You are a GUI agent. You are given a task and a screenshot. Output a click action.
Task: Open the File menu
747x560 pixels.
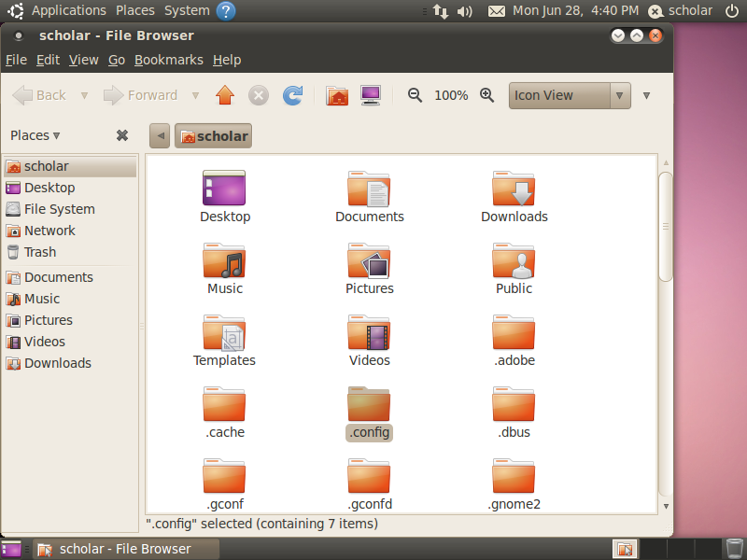pos(16,60)
